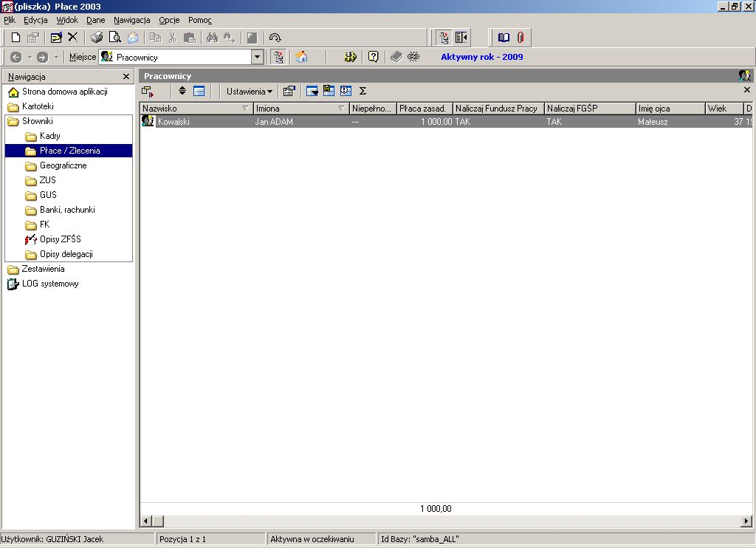Click the Sigma summation icon
The image size is (756, 548).
pos(363,91)
